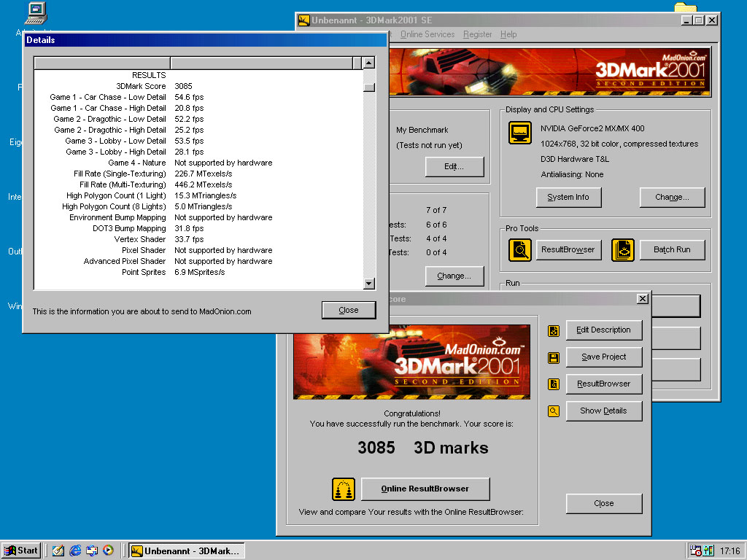Click the Show Desktop quick launch icon

point(58,551)
